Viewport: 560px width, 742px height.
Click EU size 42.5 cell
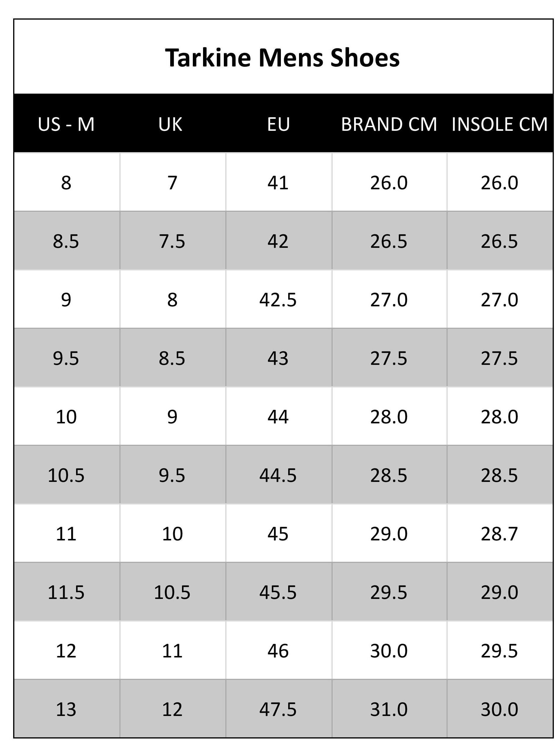(x=279, y=299)
